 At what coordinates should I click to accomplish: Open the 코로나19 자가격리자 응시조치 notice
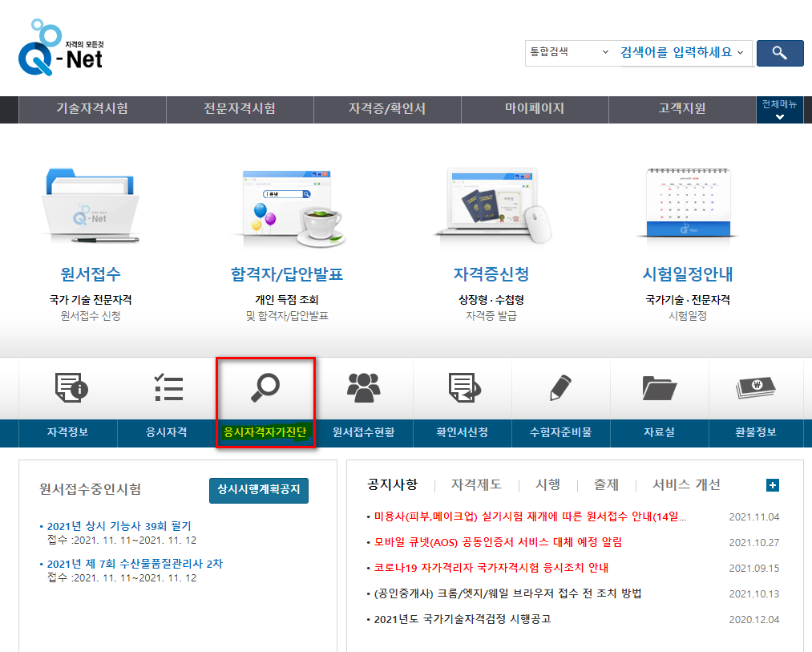[491, 568]
